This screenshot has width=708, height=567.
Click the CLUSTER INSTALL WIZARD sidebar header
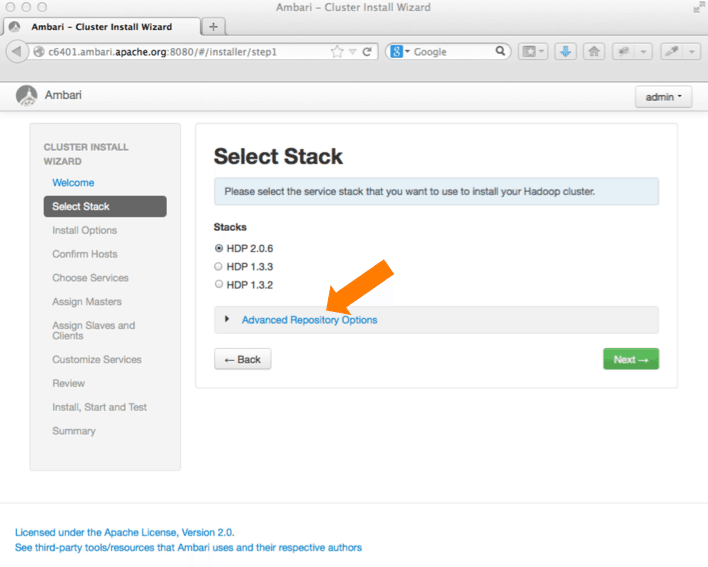click(x=86, y=154)
